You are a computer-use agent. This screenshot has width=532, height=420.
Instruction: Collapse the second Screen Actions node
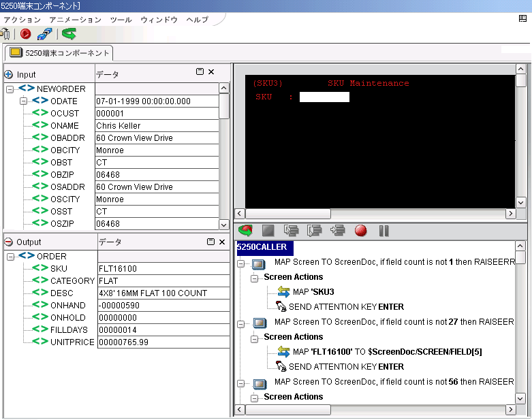pos(255,338)
